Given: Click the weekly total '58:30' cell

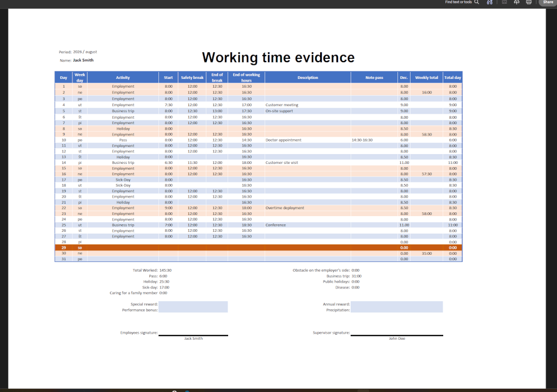Looking at the screenshot, I should coord(427,134).
